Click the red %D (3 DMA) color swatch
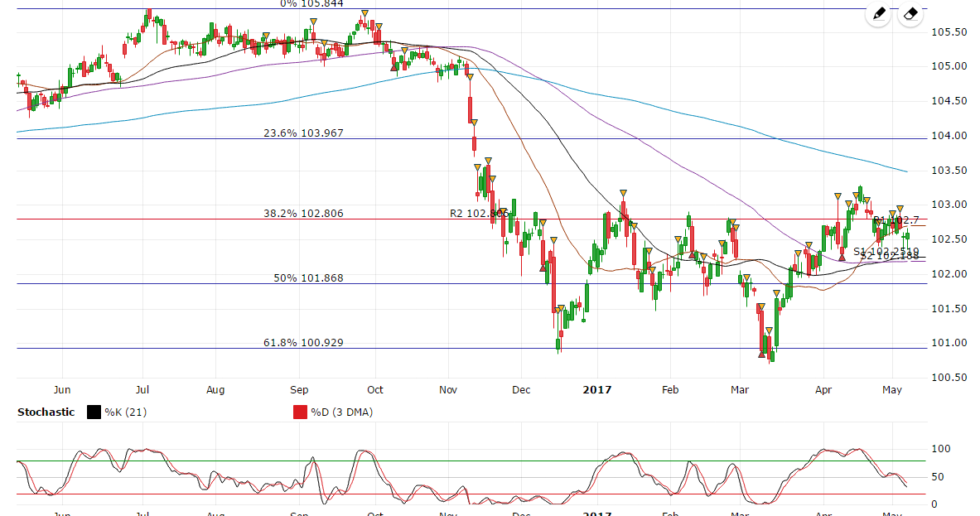The height and width of the screenshot is (516, 980). click(x=301, y=412)
